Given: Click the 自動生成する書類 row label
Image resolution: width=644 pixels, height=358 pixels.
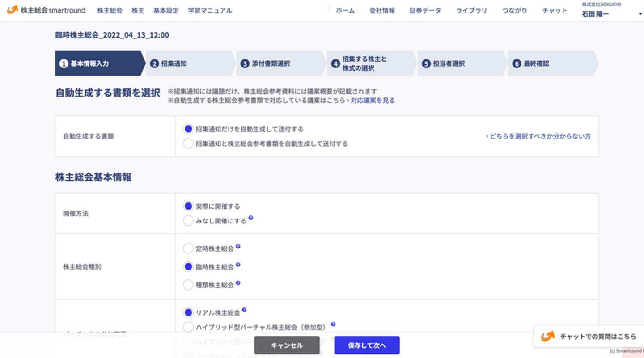Looking at the screenshot, I should [x=89, y=136].
